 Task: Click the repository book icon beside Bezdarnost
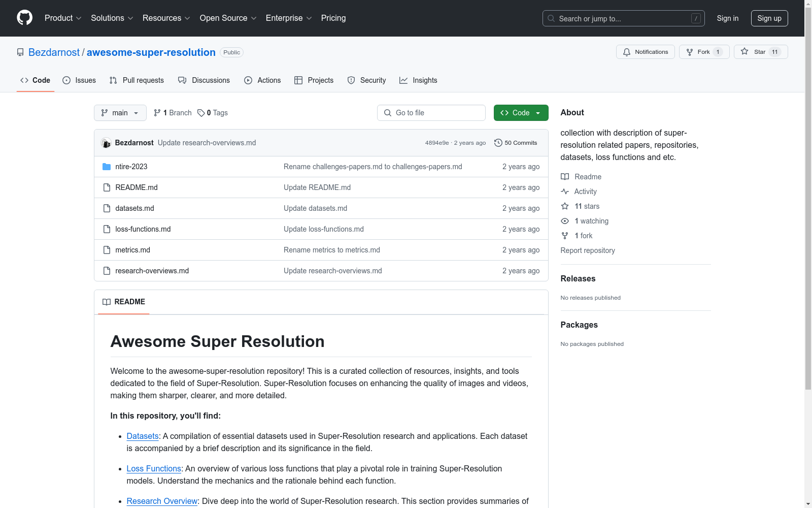[x=20, y=52]
